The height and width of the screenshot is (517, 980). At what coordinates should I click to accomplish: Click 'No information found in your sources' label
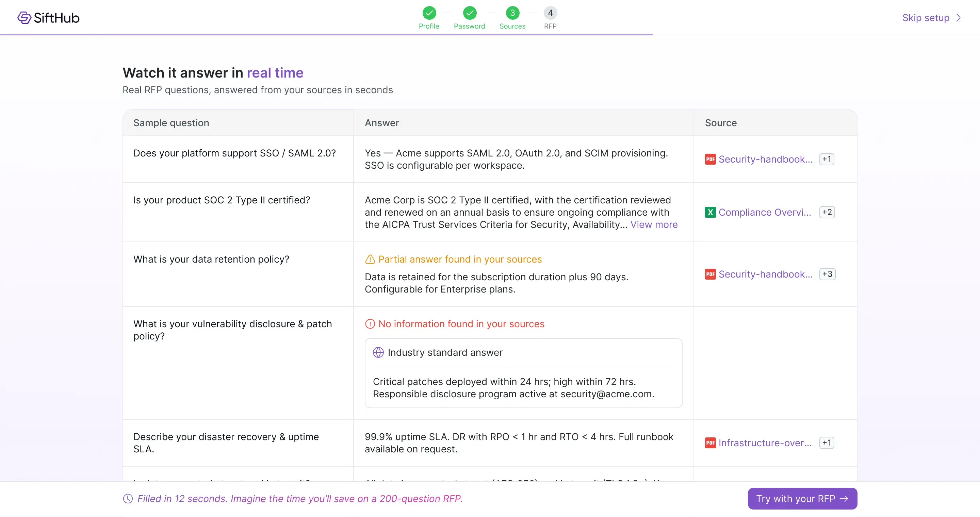click(461, 324)
